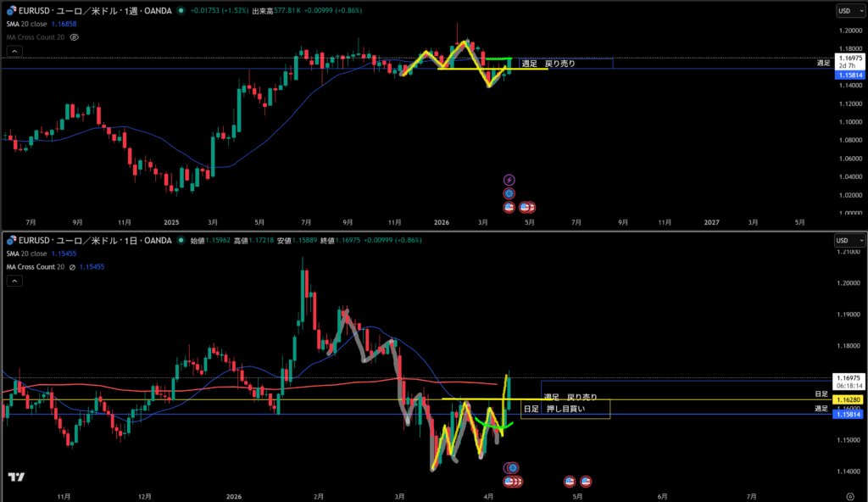The image size is (868, 502).
Task: Open the USD currency dropdown on daily chart
Action: (x=849, y=240)
